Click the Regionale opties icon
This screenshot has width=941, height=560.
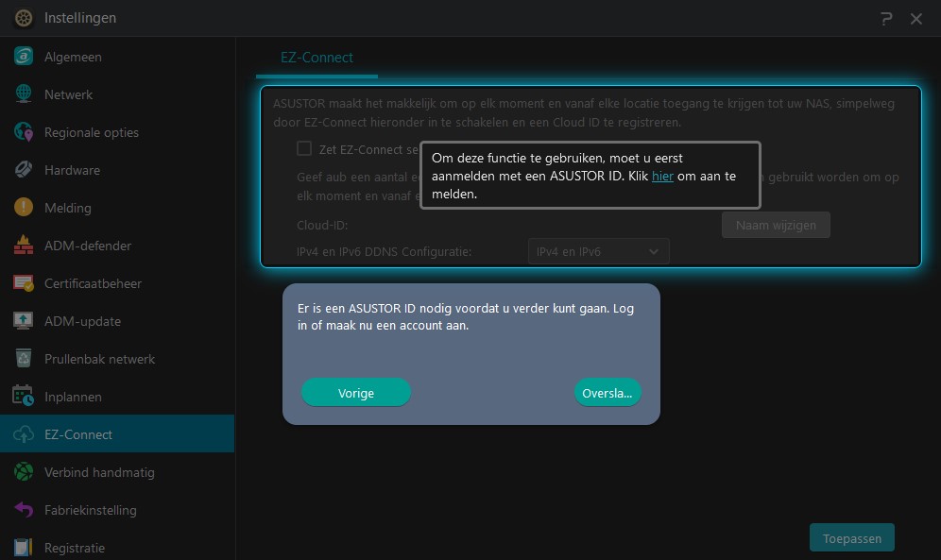pos(24,132)
